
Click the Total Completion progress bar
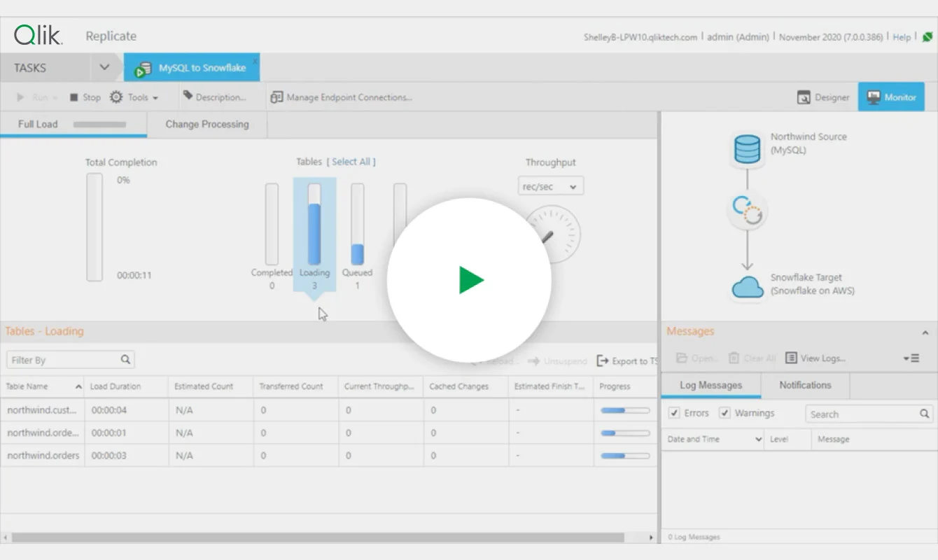94,227
